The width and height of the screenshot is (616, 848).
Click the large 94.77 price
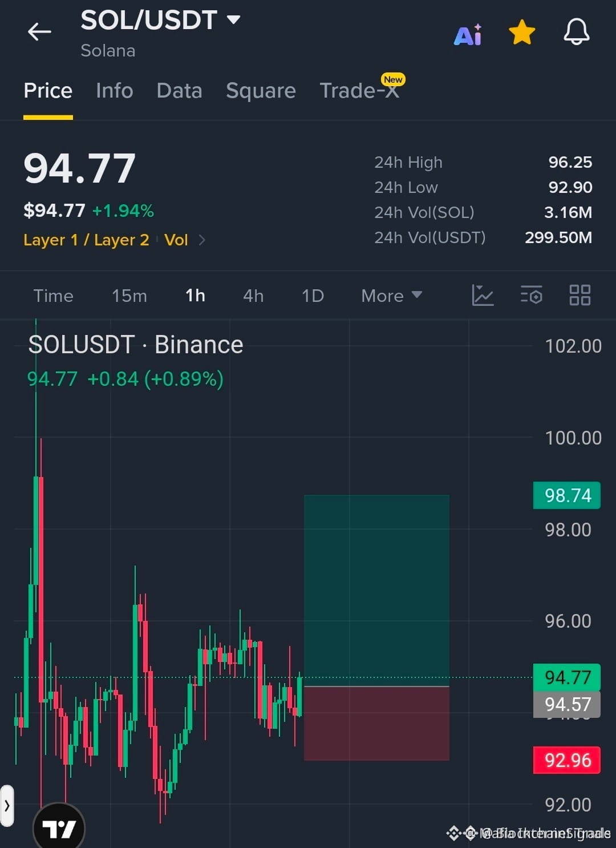(x=79, y=169)
